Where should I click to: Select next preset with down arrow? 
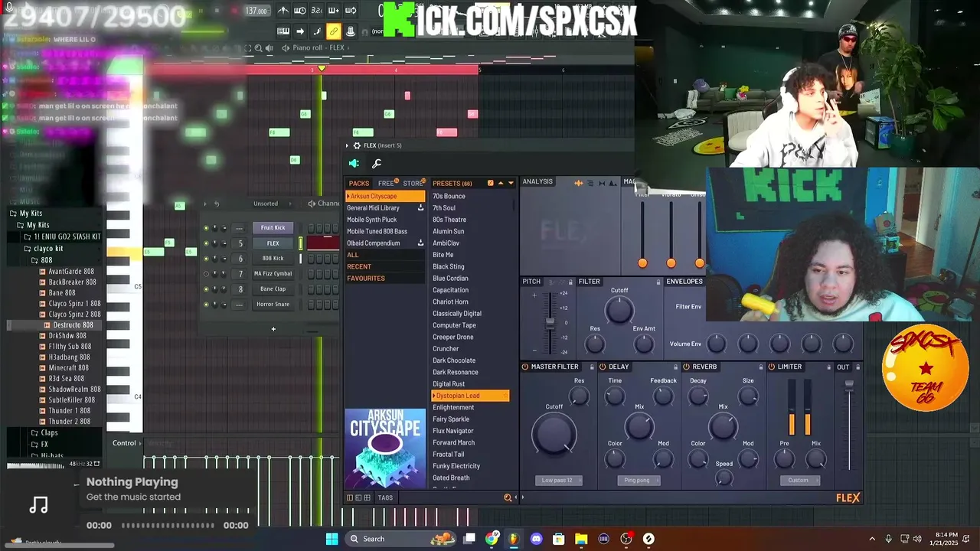coord(511,183)
